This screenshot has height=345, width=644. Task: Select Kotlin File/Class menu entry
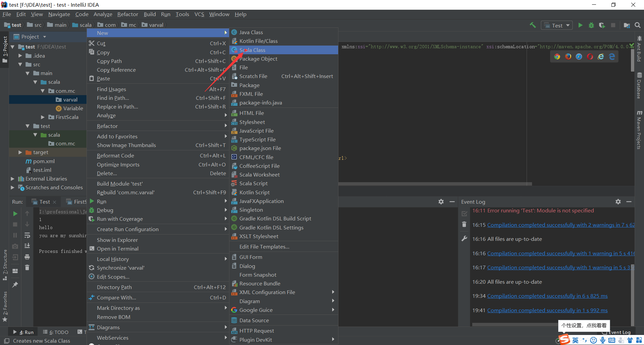click(283, 41)
